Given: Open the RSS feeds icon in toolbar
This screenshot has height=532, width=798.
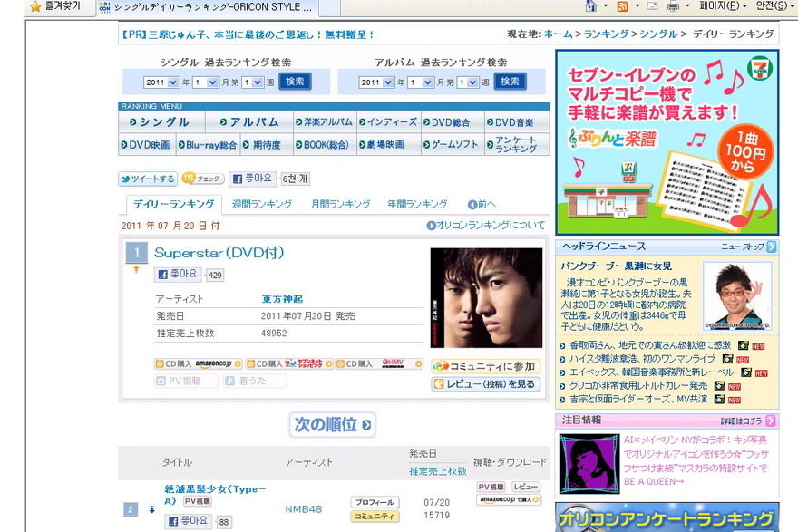Looking at the screenshot, I should [x=622, y=6].
